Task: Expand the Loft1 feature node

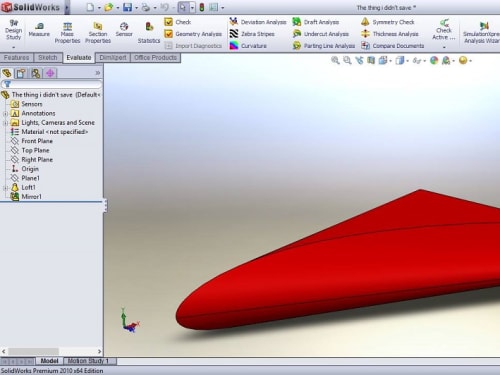Action: coord(5,188)
